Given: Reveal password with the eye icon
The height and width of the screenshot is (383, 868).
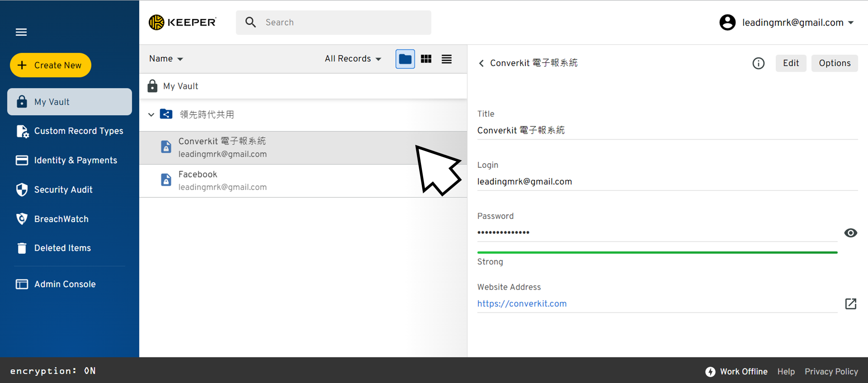Looking at the screenshot, I should (x=851, y=233).
